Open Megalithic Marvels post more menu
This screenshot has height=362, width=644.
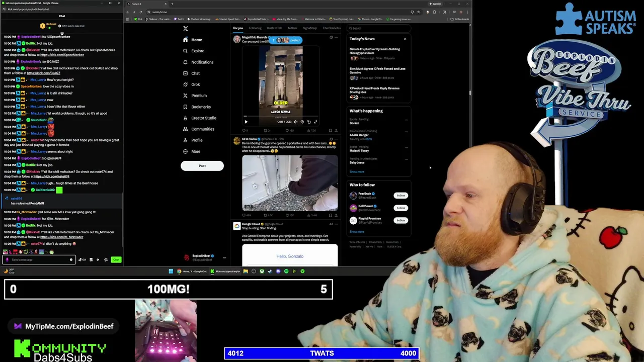[336, 37]
